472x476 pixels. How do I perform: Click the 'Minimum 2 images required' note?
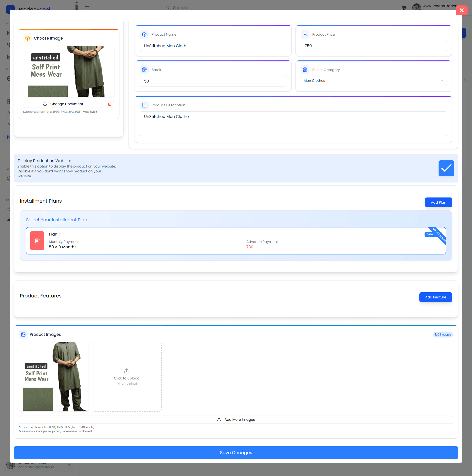tap(56, 431)
